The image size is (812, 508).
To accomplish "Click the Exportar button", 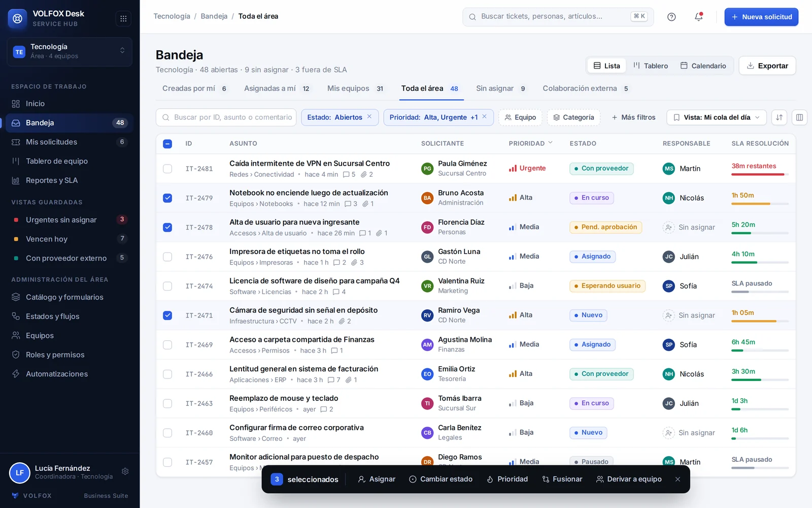I will click(767, 66).
